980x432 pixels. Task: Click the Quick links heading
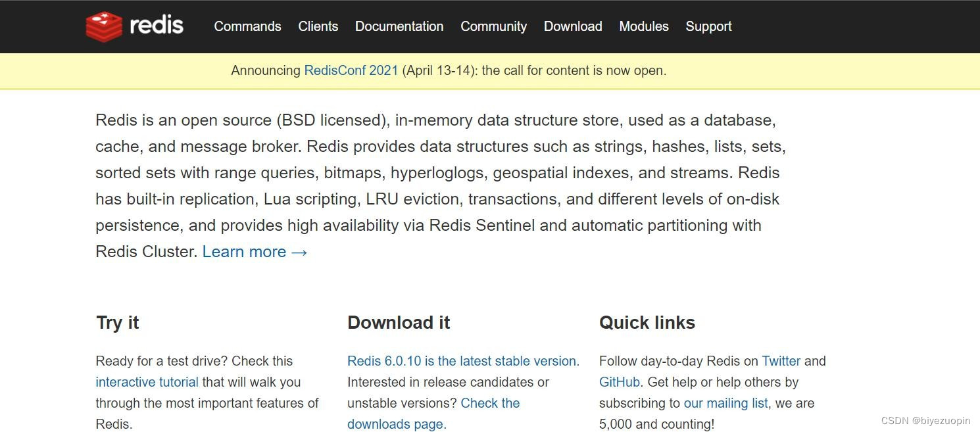647,322
